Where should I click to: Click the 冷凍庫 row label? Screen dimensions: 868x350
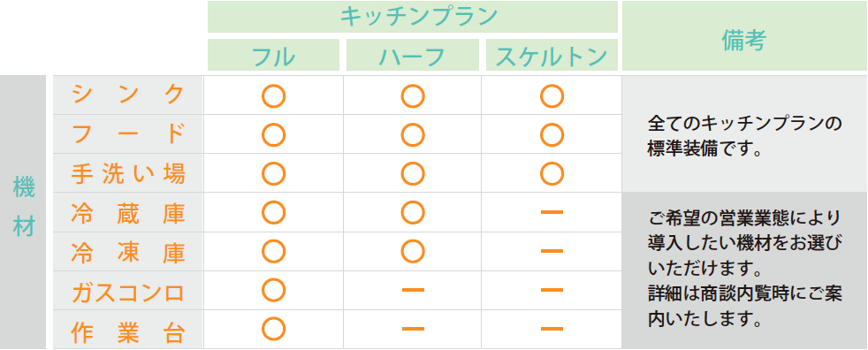[x=128, y=251]
